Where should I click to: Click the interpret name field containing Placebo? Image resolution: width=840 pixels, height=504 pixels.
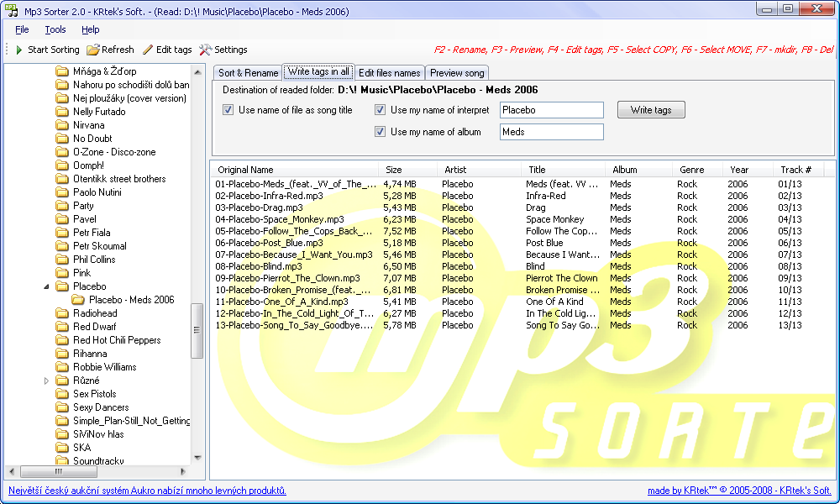[551, 110]
